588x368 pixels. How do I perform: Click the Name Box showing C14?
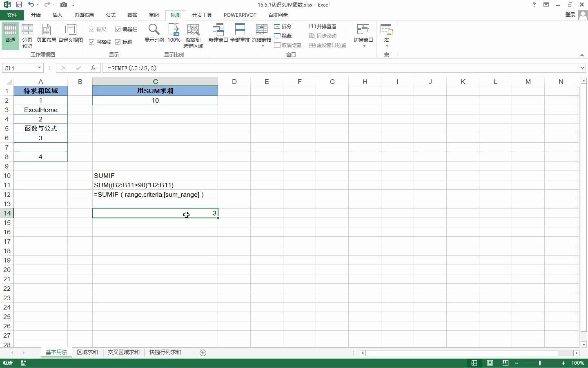(20, 68)
